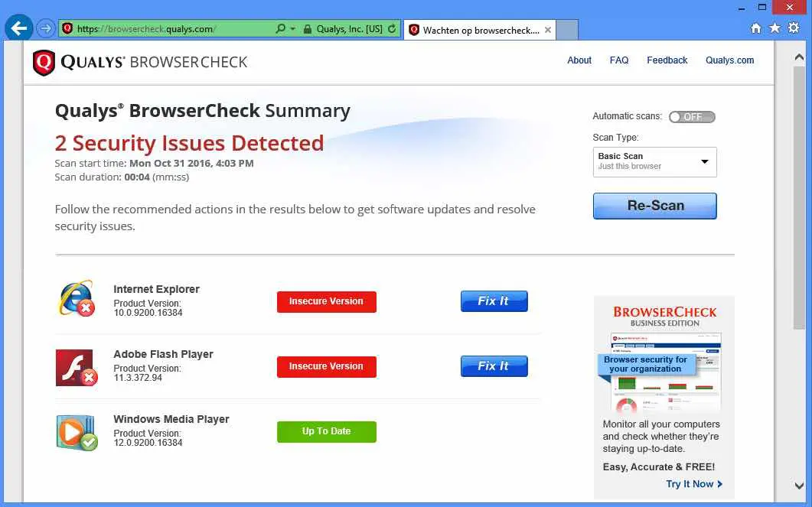Click the '2 Security Issues Detected' heading
The width and height of the screenshot is (812, 507).
tap(189, 143)
